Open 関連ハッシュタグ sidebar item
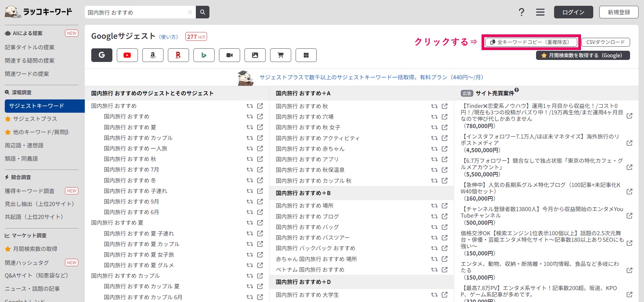The width and height of the screenshot is (644, 302). click(x=27, y=263)
